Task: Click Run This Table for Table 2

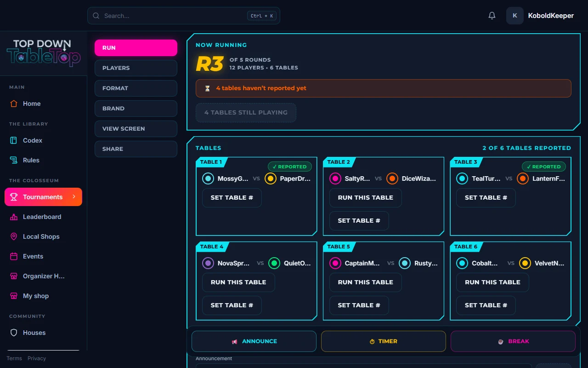Action: click(366, 198)
